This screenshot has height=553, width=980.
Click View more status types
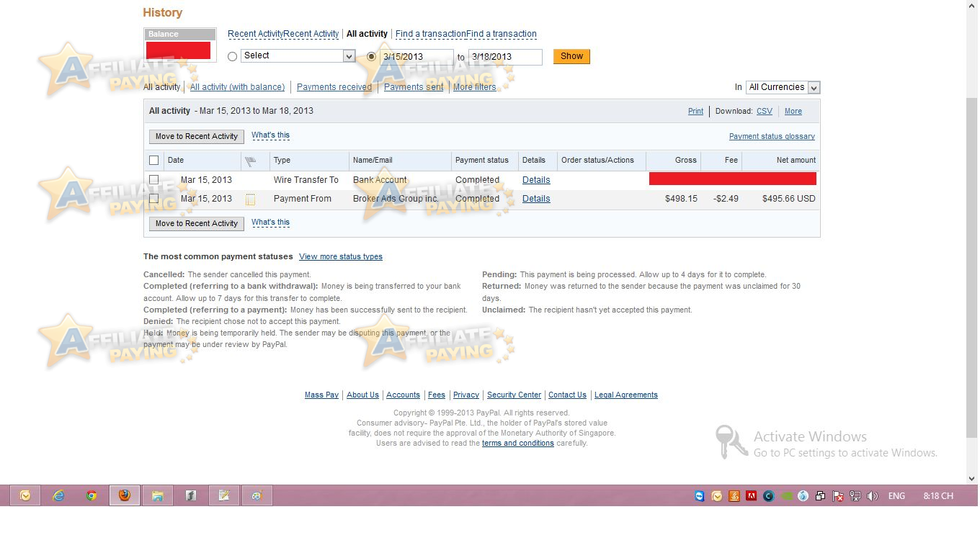click(x=341, y=257)
